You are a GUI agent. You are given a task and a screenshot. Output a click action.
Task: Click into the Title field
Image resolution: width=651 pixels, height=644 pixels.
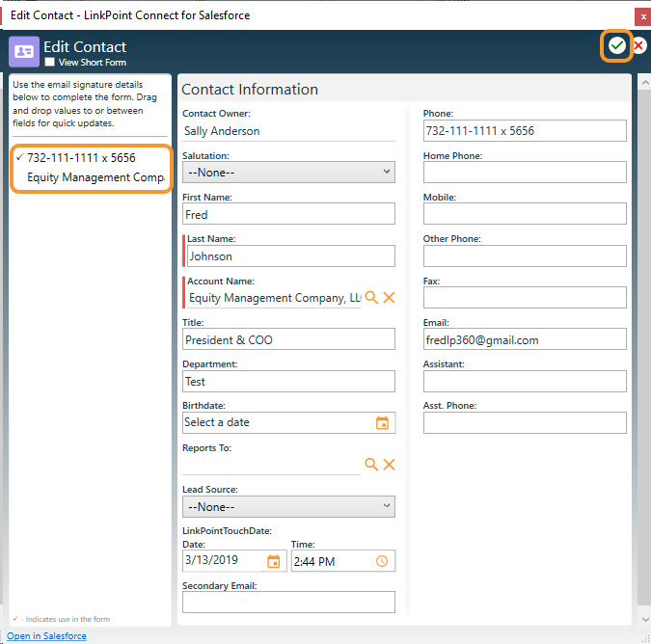[288, 339]
